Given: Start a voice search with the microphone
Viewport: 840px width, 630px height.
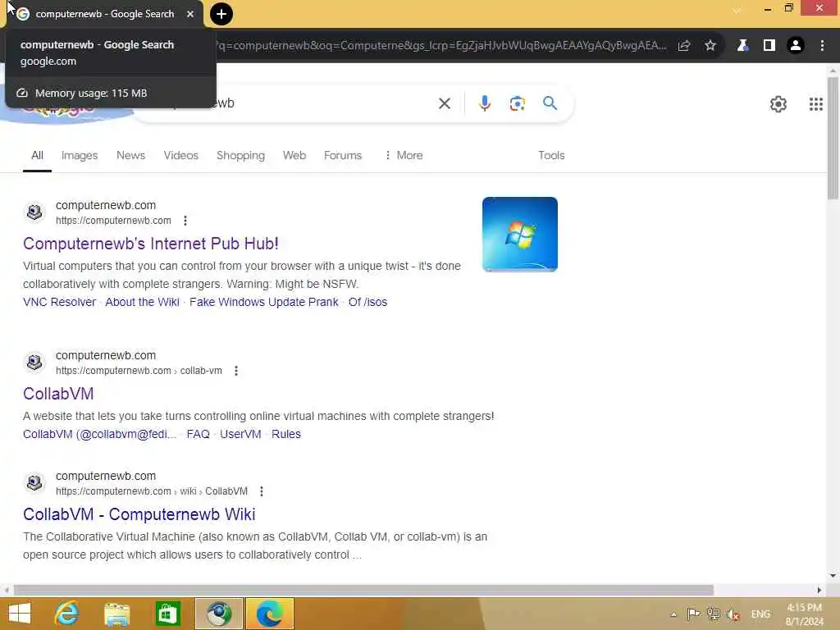Looking at the screenshot, I should [484, 103].
